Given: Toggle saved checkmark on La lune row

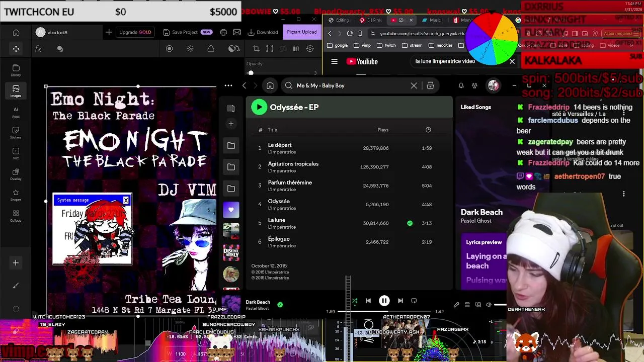Looking at the screenshot, I should point(410,223).
